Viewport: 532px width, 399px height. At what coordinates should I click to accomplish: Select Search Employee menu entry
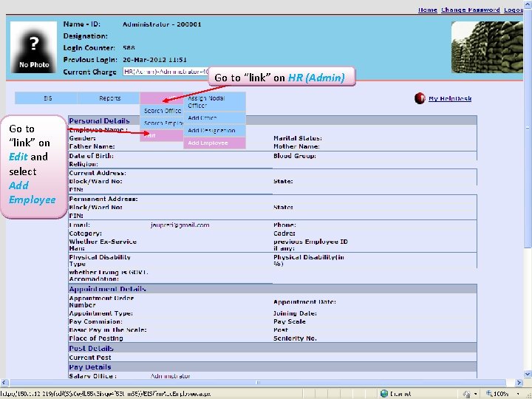pos(162,123)
